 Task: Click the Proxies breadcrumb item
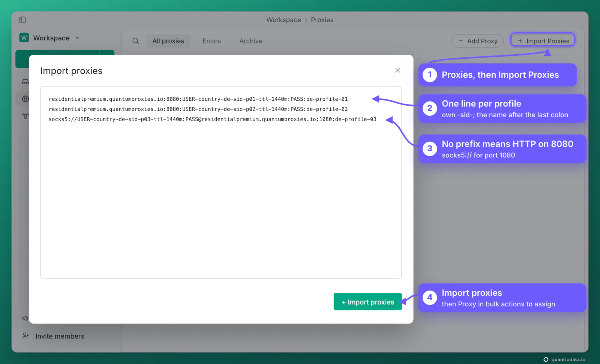(x=322, y=20)
